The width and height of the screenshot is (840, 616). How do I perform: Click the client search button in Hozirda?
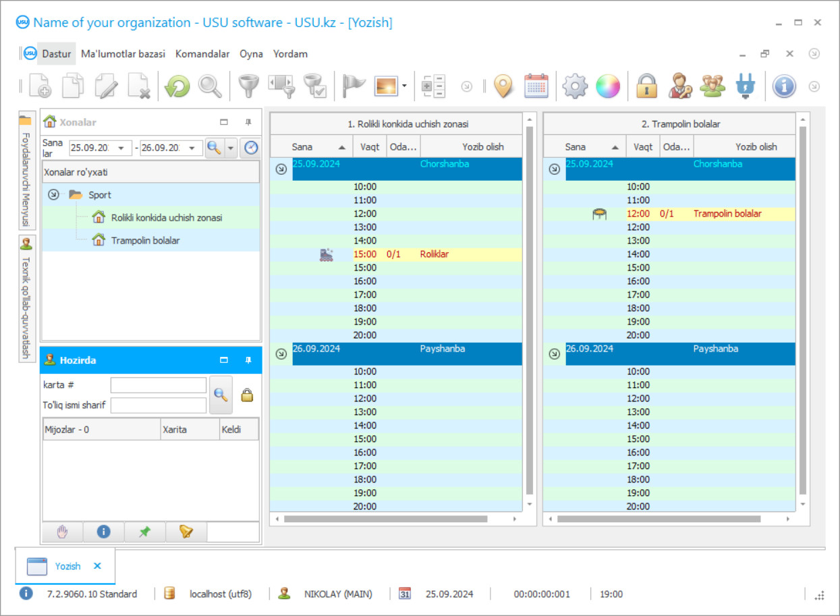pyautogui.click(x=221, y=395)
